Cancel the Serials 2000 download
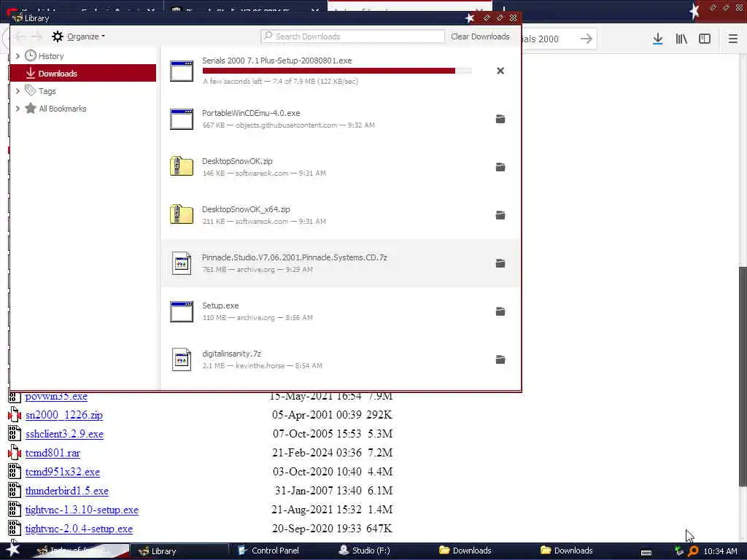 coord(500,71)
